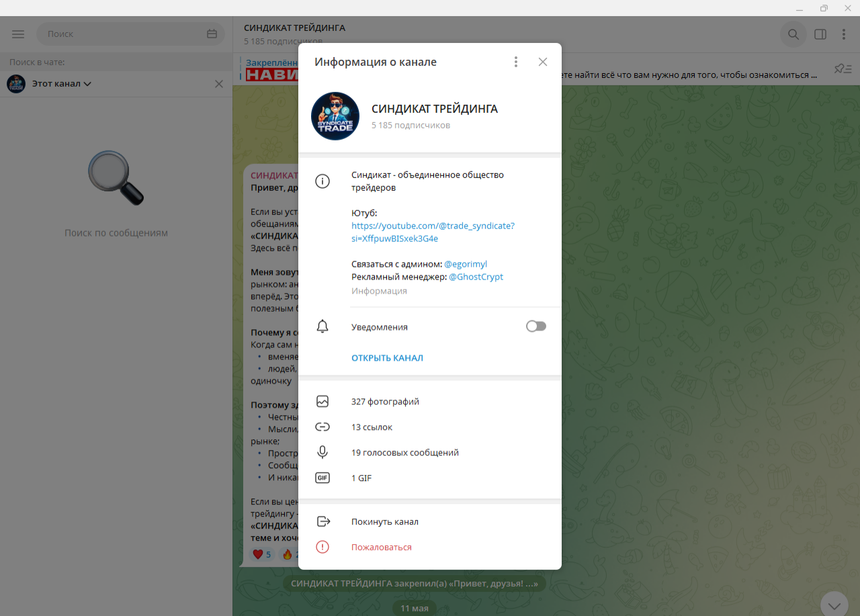
Task: Click the 11 мая date badge
Action: (x=414, y=609)
